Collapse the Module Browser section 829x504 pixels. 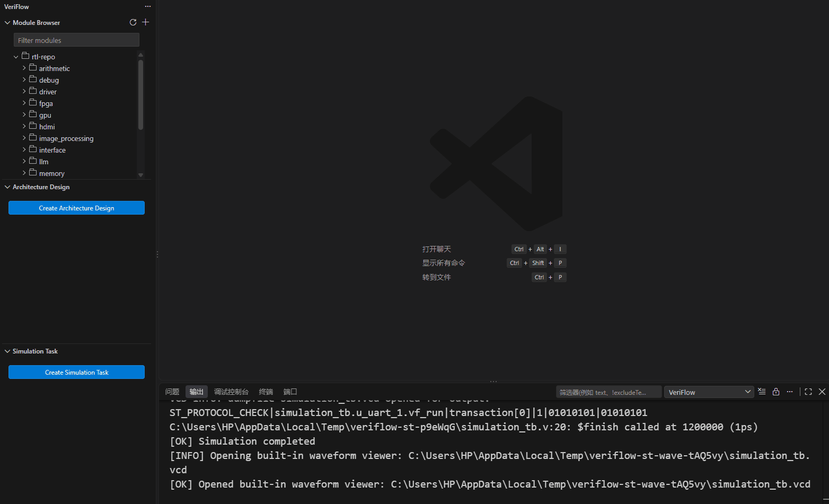[7, 23]
